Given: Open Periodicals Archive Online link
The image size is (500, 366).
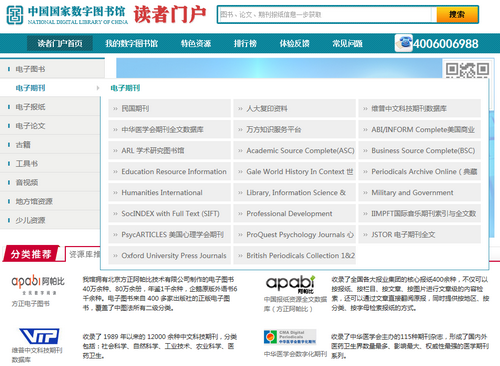Looking at the screenshot, I should (x=419, y=171).
